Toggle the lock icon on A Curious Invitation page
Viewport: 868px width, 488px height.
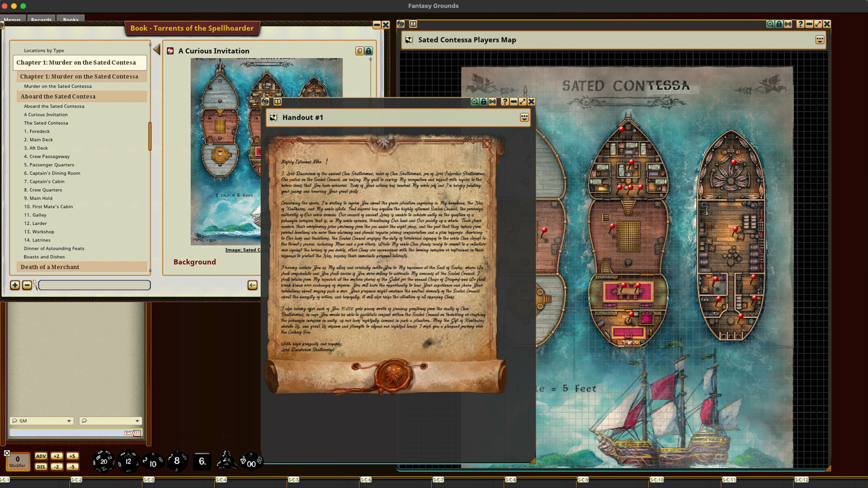[368, 51]
